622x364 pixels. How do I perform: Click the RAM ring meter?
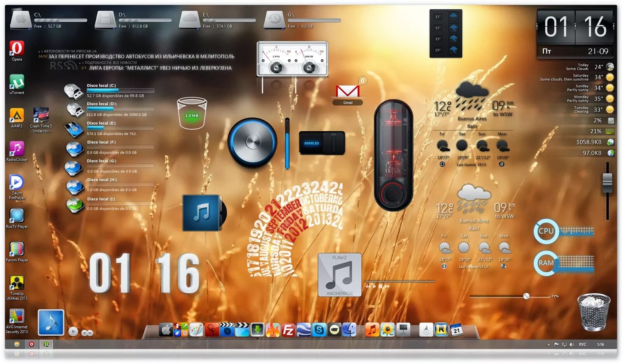click(x=546, y=263)
